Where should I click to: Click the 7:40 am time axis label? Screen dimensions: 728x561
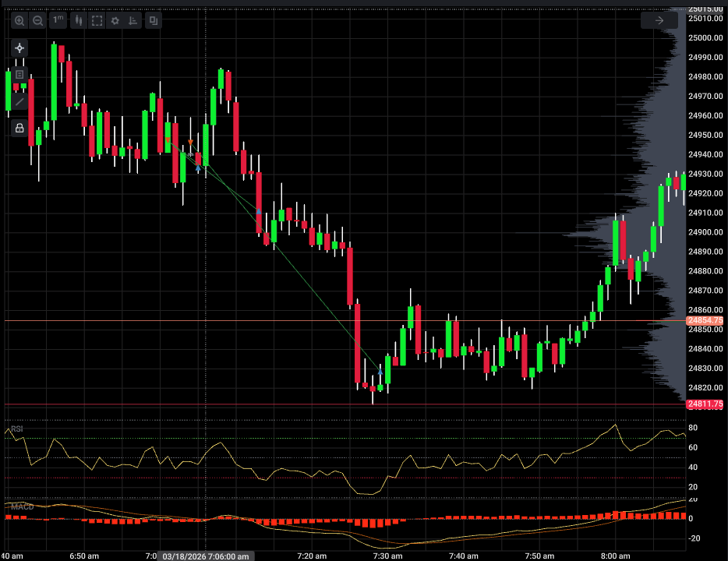(463, 556)
